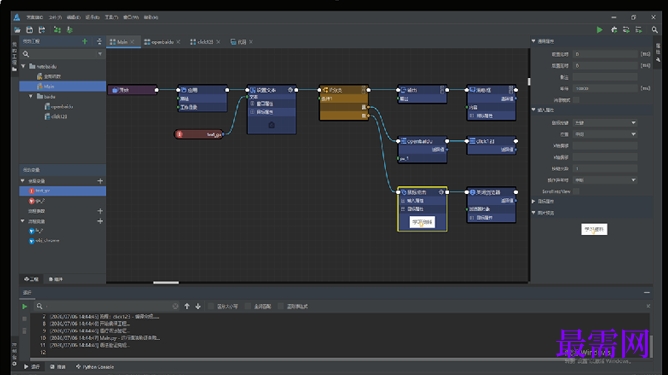Click the debug icon next to run triangle
The width and height of the screenshot is (668, 375).
pyautogui.click(x=614, y=30)
